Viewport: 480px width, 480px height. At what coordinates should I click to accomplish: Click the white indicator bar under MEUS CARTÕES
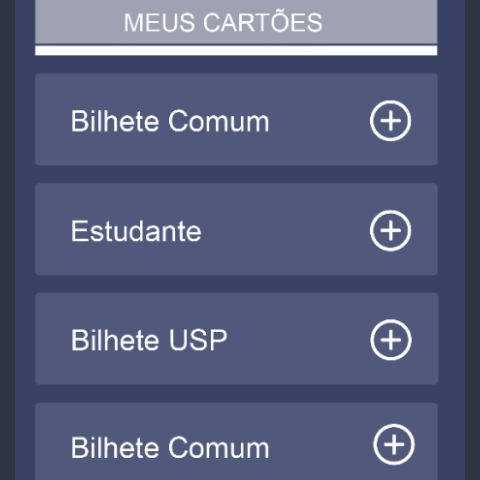pos(236,50)
